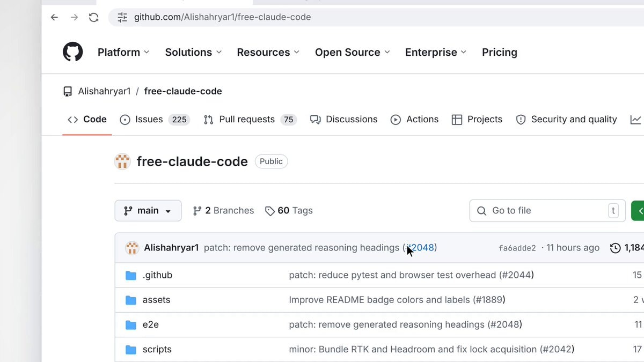
Task: Click the browser back arrow
Action: pos(54,17)
